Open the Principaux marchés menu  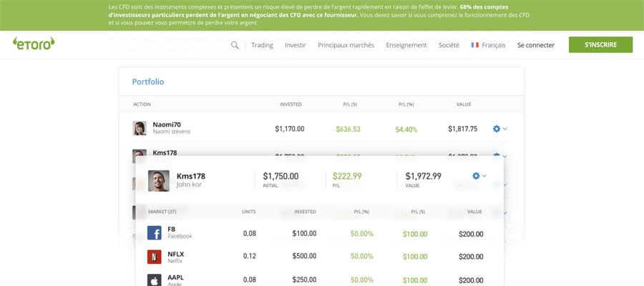346,45
